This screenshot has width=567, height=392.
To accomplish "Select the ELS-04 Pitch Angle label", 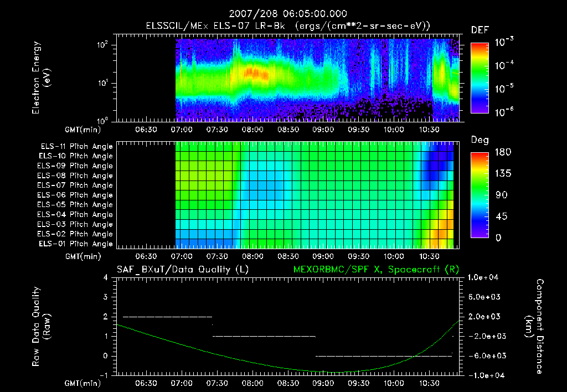I will (x=75, y=214).
